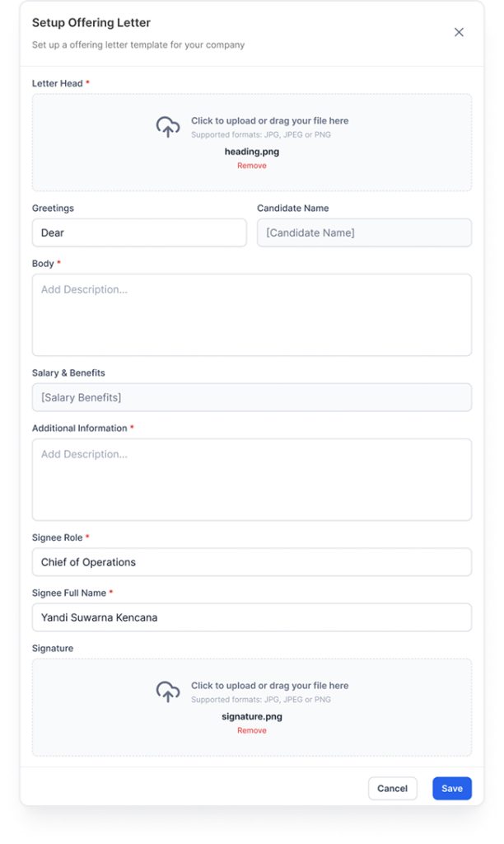
Task: Focus the Signee Role field
Action: coord(252,562)
